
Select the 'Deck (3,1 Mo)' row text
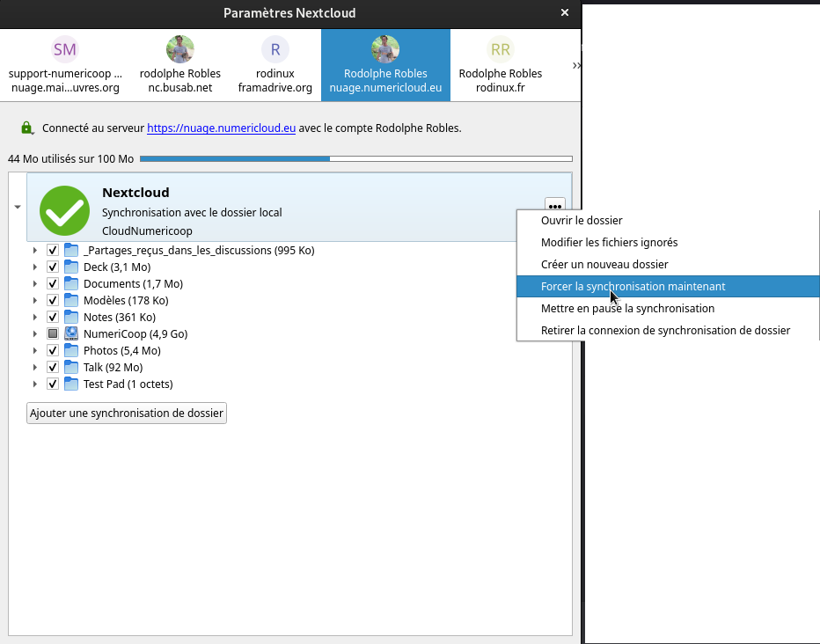(x=117, y=267)
